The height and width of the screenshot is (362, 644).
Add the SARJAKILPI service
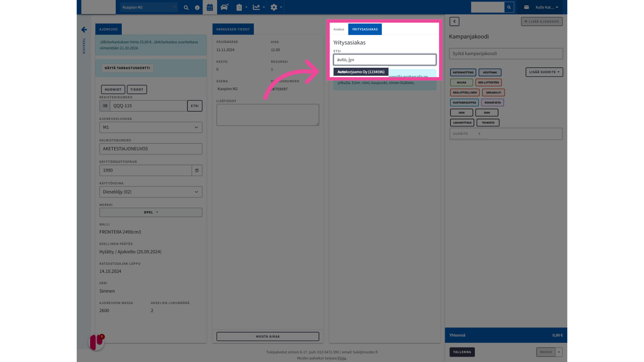click(x=493, y=93)
